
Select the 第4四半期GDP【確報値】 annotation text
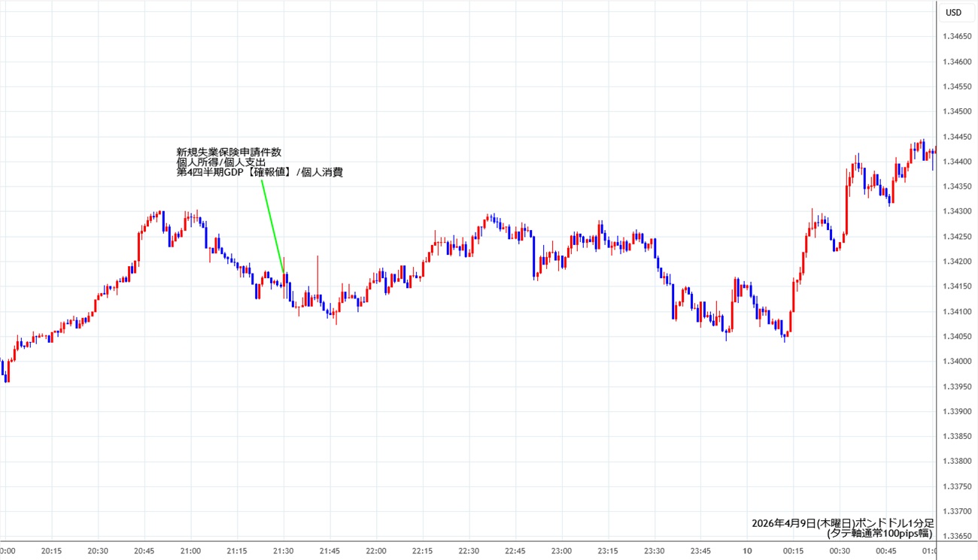tap(233, 173)
